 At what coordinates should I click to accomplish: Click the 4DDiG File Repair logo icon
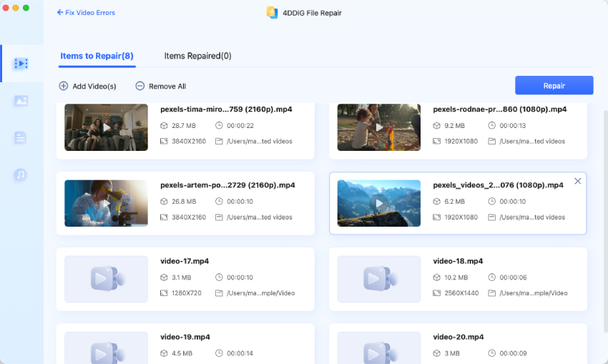tap(273, 12)
